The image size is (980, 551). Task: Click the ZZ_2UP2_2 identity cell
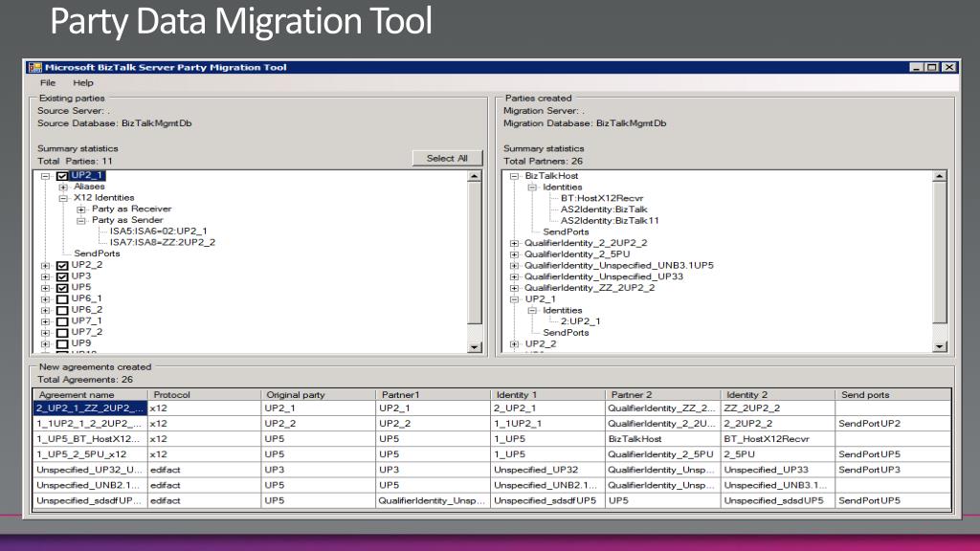pos(777,408)
